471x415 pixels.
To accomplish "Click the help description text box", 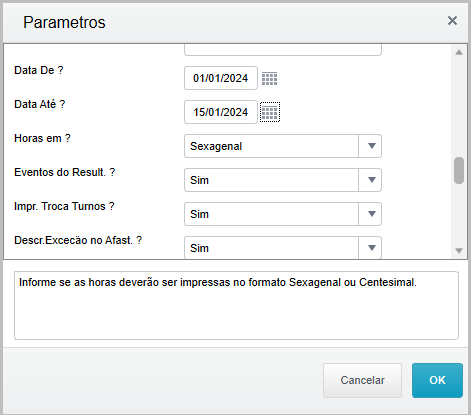I will 236,306.
